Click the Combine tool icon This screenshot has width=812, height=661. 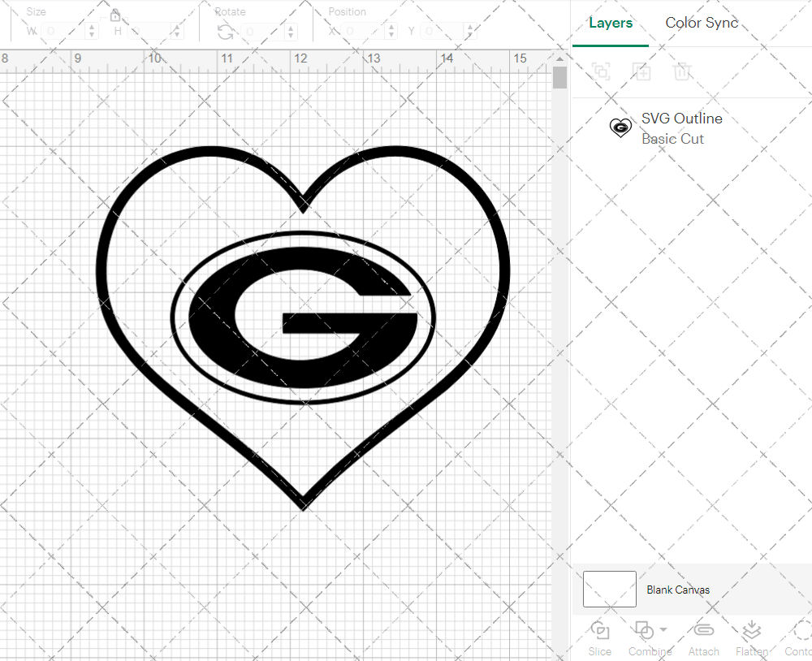[644, 630]
